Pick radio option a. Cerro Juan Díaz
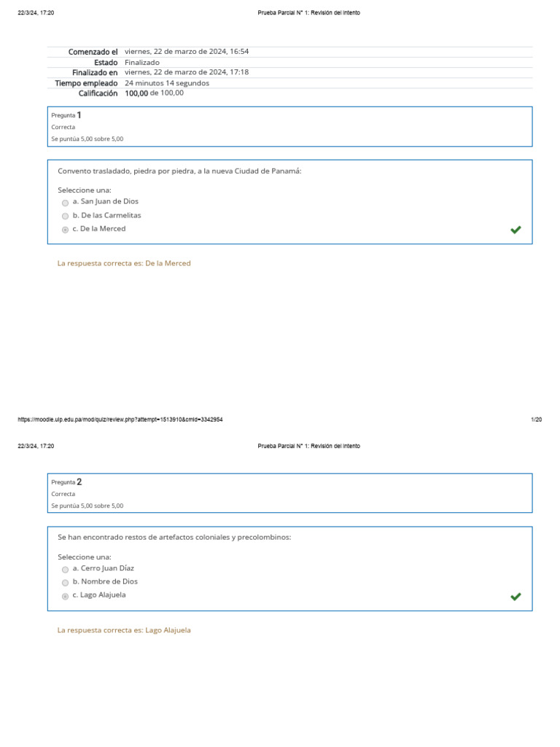 click(66, 569)
